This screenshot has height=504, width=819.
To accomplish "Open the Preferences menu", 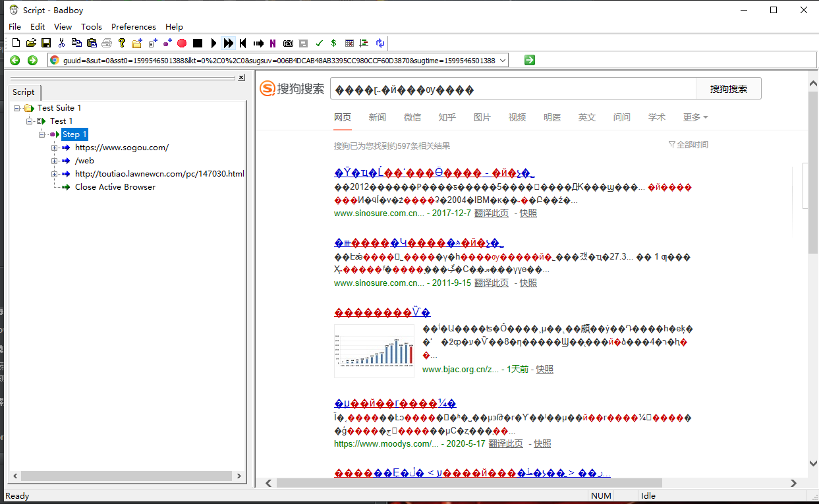I will 134,26.
